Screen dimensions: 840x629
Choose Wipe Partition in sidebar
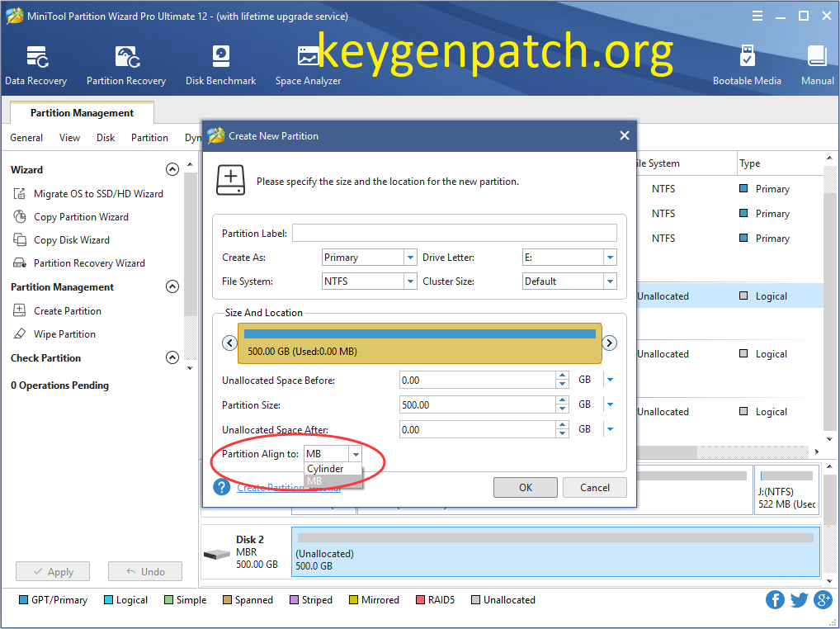click(54, 333)
